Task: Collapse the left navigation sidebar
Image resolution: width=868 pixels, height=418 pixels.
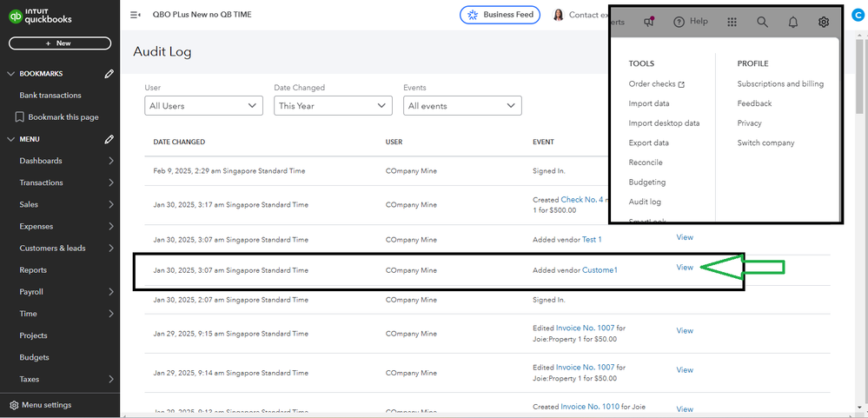Action: point(135,15)
